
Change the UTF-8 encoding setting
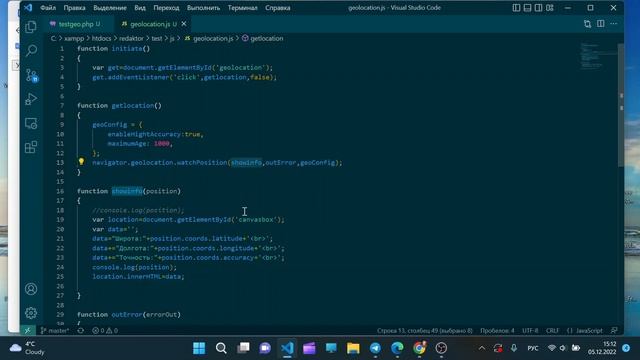click(x=530, y=330)
